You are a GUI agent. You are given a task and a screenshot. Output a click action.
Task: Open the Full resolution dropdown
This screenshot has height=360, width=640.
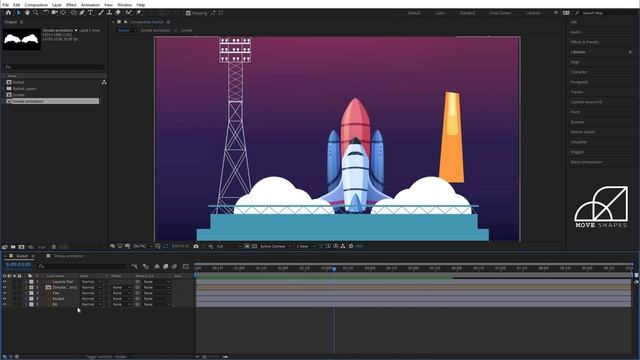pos(229,246)
